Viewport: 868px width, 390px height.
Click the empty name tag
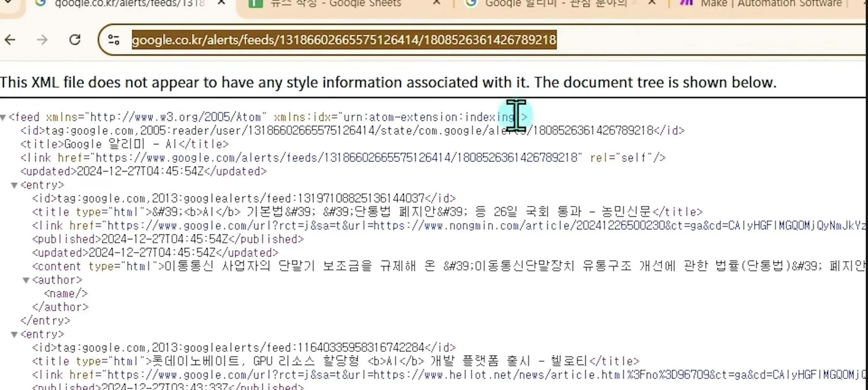tap(66, 293)
